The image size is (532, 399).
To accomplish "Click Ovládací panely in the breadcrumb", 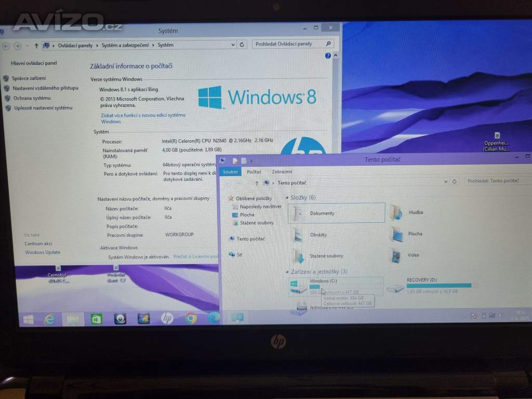I will 75,46.
